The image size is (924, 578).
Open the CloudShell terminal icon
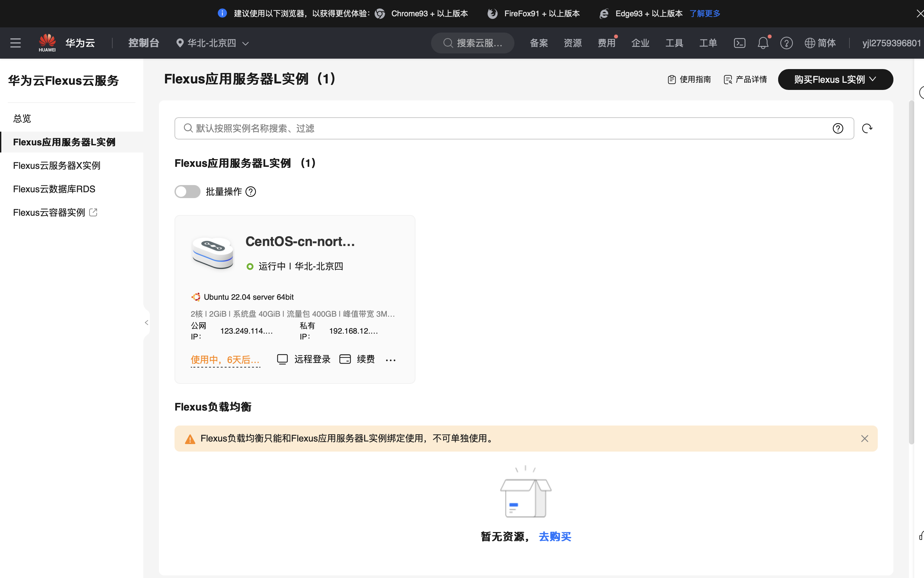(739, 43)
